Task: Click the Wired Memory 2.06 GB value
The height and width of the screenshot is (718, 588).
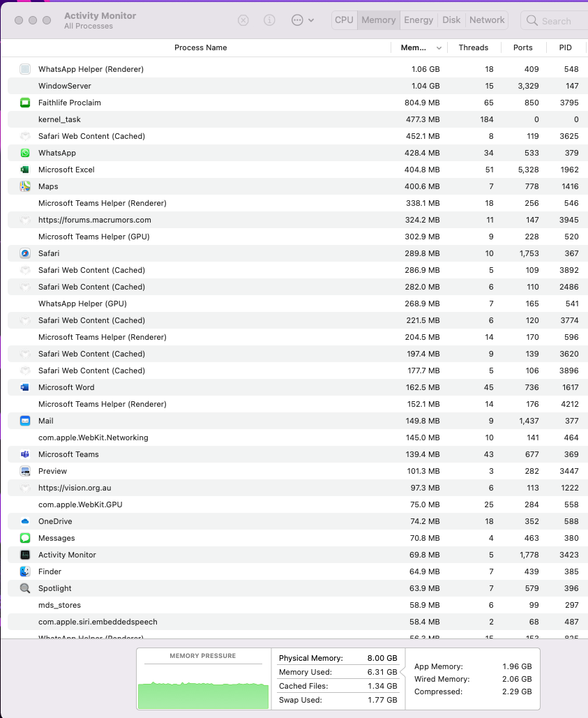Action: tap(517, 679)
